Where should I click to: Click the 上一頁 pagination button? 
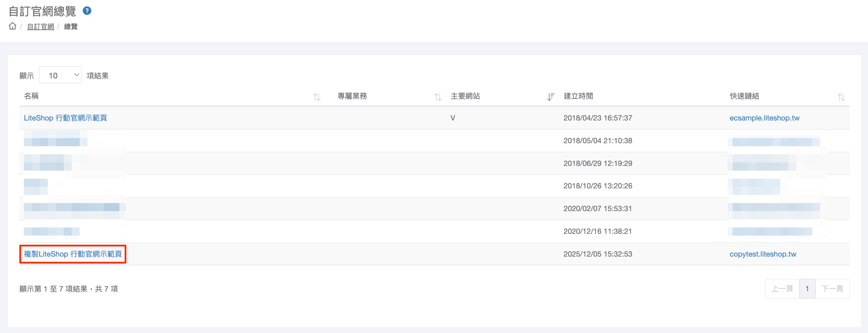(x=782, y=289)
